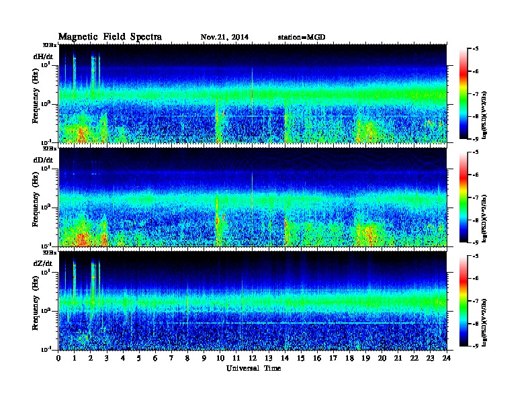This screenshot has width=532, height=411.
Task: Click the -5 tick on the dZ/dt color scale
Action: (476, 256)
